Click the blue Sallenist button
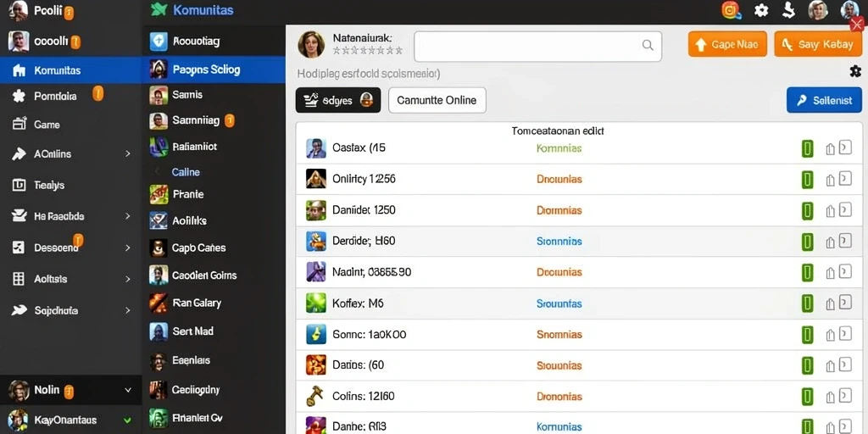Image resolution: width=868 pixels, height=434 pixels. [824, 100]
